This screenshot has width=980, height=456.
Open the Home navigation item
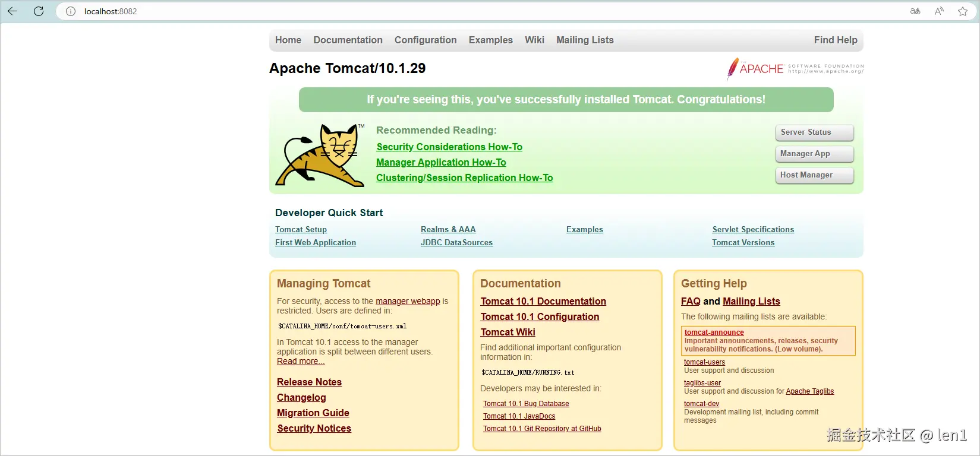point(288,40)
